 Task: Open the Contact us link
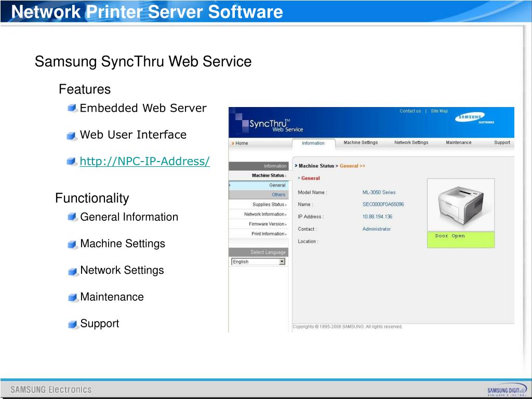pos(410,111)
